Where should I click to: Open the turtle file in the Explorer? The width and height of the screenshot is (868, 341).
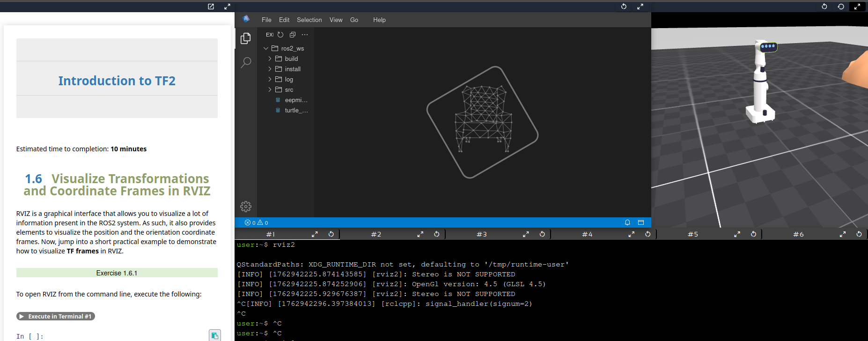click(x=296, y=110)
